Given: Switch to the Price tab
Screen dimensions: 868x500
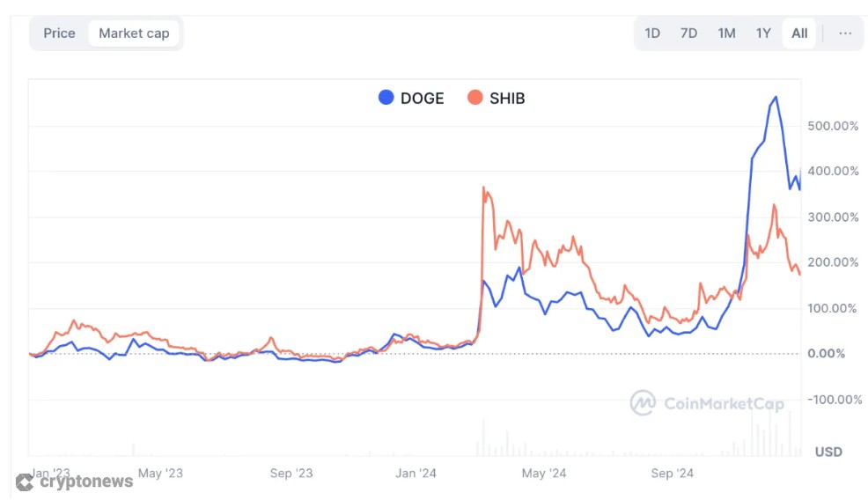Looking at the screenshot, I should pos(60,33).
